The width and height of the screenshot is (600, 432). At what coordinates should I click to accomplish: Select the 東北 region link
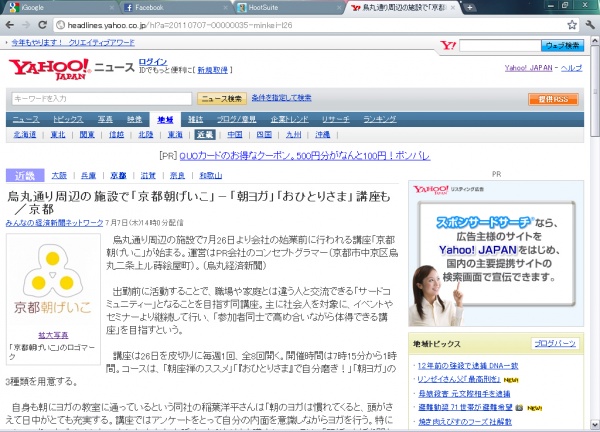pos(58,135)
